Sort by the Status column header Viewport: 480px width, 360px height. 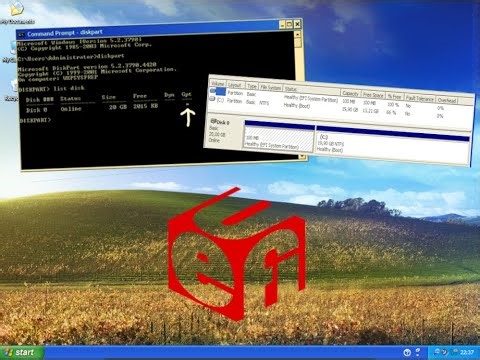click(312, 90)
